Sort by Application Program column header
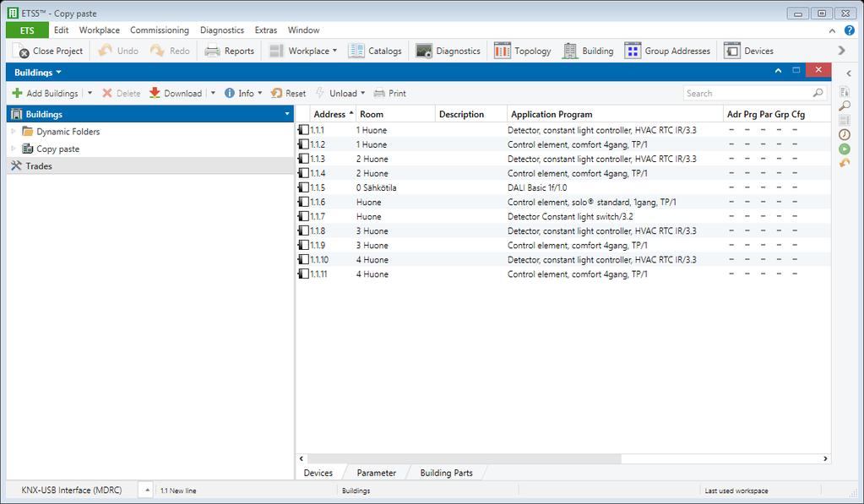The height and width of the screenshot is (504, 864). 614,114
